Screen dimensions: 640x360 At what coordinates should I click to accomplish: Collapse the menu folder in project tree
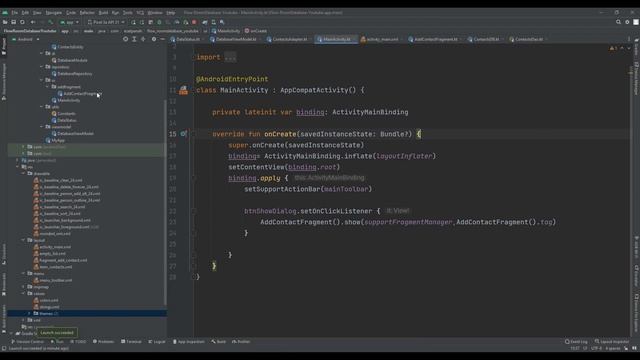pos(24,273)
